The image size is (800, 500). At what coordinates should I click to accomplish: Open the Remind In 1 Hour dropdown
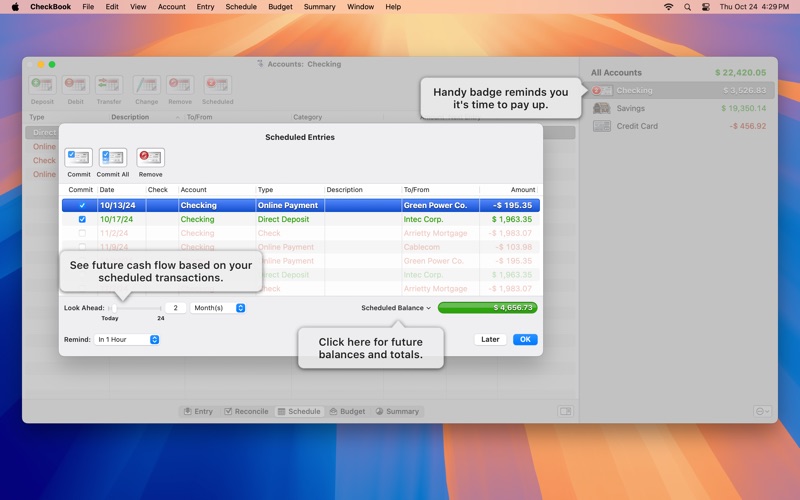(x=127, y=339)
